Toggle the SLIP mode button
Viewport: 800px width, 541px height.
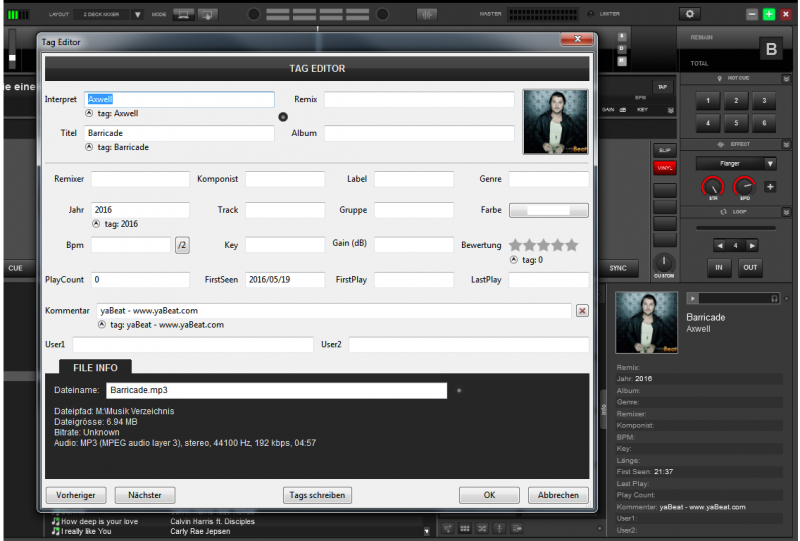point(664,149)
